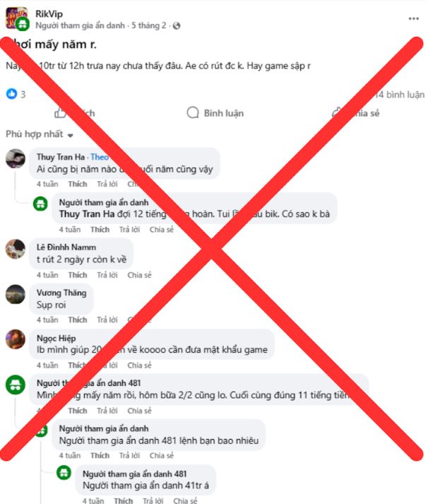The height and width of the screenshot is (504, 426).
Task: Click the blue like reaction icon
Action: pyautogui.click(x=11, y=94)
